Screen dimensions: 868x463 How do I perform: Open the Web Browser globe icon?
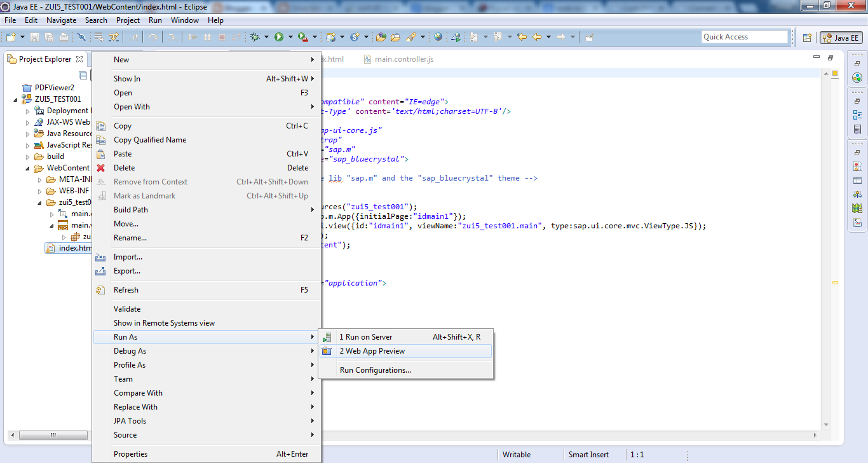click(438, 38)
